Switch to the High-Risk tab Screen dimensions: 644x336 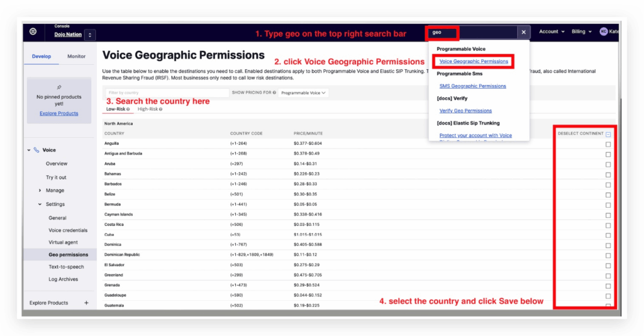(x=148, y=109)
